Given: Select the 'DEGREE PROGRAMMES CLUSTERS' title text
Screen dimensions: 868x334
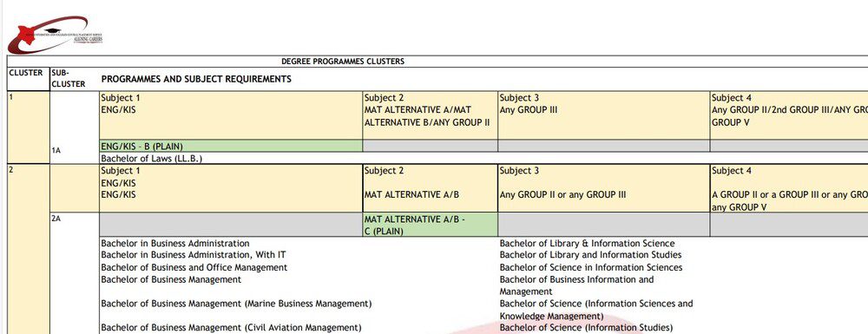Looking at the screenshot, I should click(343, 62).
